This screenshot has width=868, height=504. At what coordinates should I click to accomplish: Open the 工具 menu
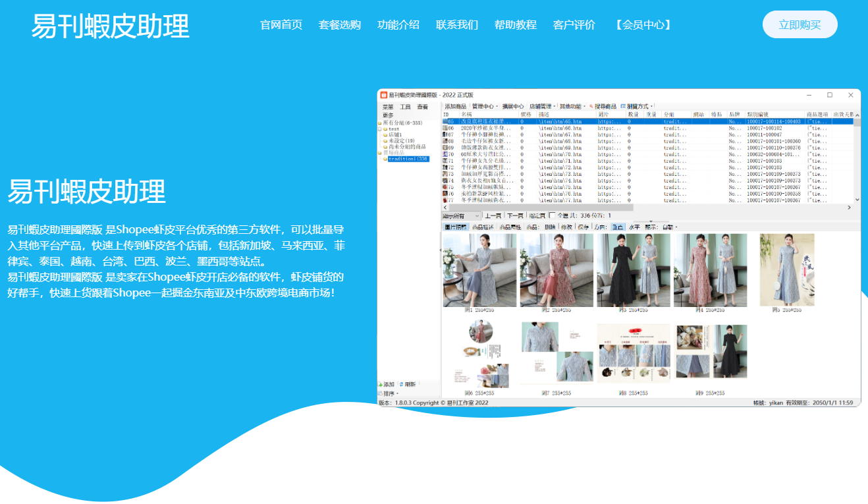406,107
